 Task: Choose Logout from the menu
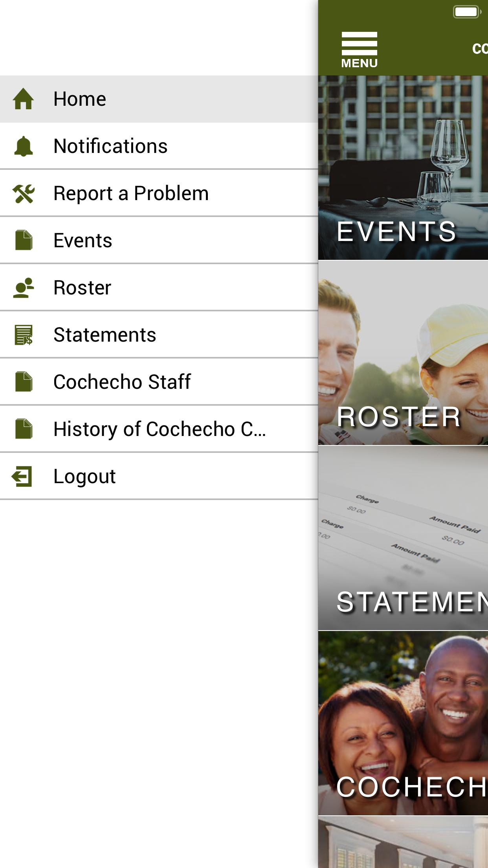point(159,476)
